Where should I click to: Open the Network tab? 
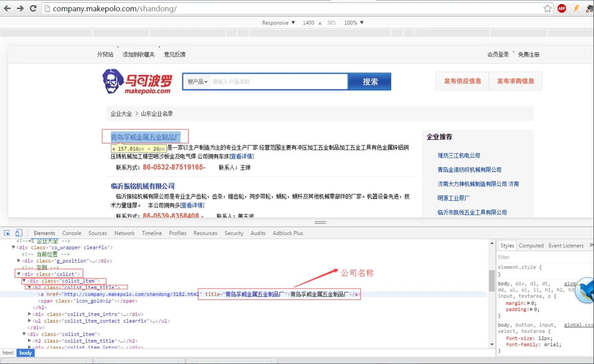(x=124, y=233)
